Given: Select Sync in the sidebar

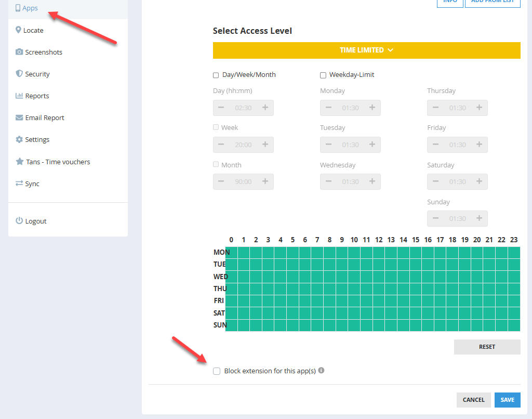Looking at the screenshot, I should pyautogui.click(x=32, y=184).
